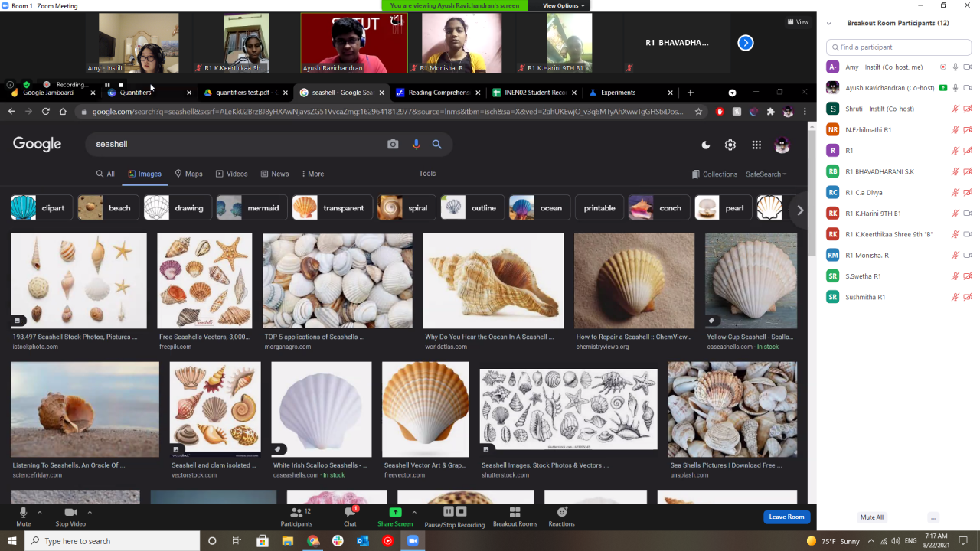Click Google search by image camera icon
This screenshot has width=980, height=551.
(x=393, y=144)
